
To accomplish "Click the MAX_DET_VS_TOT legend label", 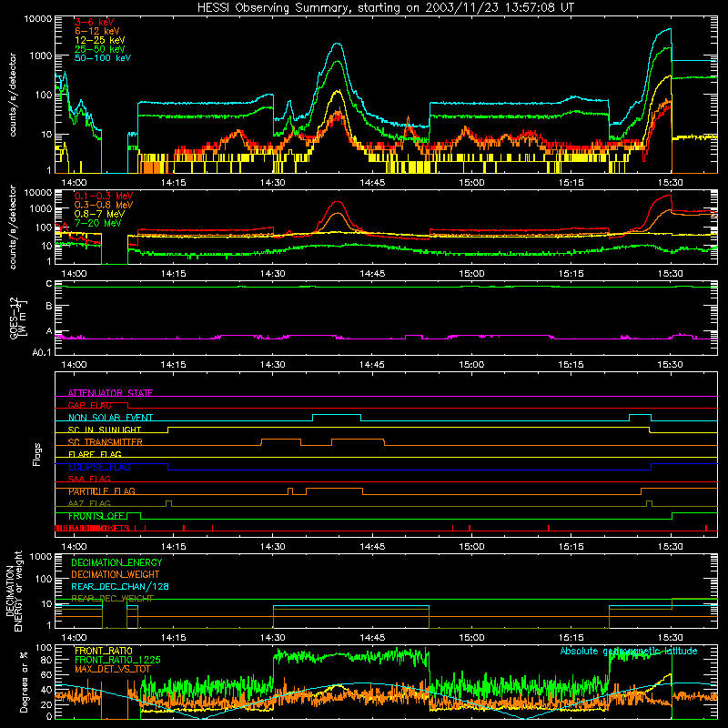I will pyautogui.click(x=113, y=669).
